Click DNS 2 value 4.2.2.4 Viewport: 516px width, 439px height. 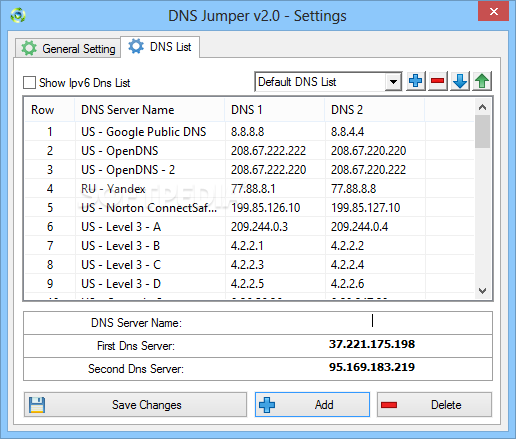(347, 265)
